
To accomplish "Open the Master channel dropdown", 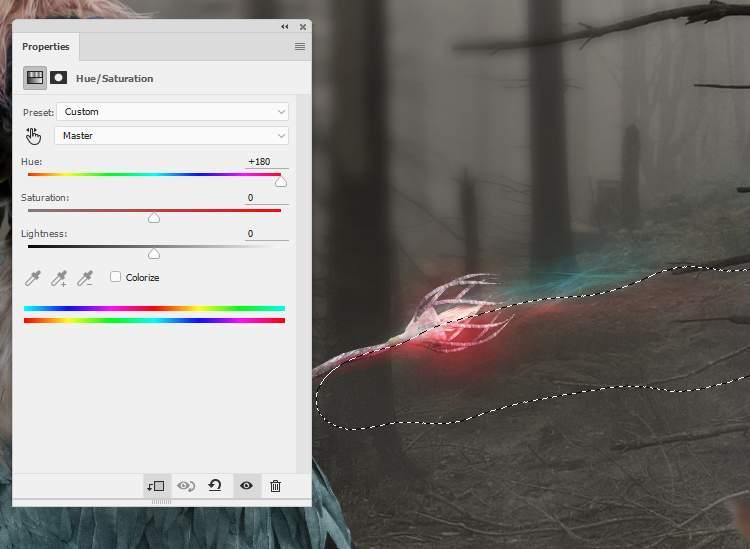I will coord(172,136).
